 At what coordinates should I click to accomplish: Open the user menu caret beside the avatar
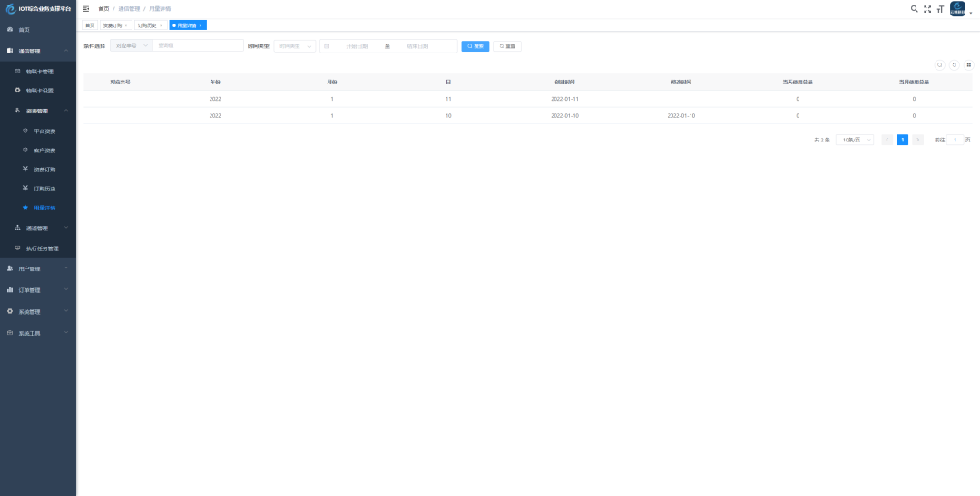[x=971, y=12]
